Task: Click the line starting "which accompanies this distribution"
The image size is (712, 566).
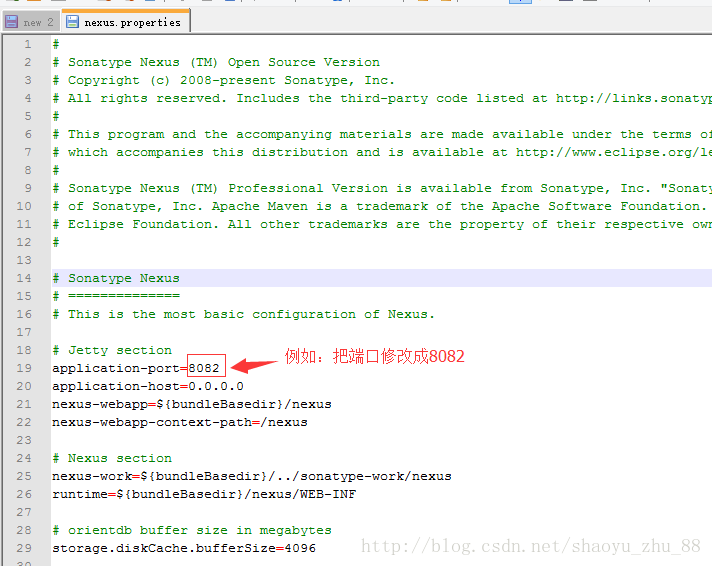Action: 382,152
